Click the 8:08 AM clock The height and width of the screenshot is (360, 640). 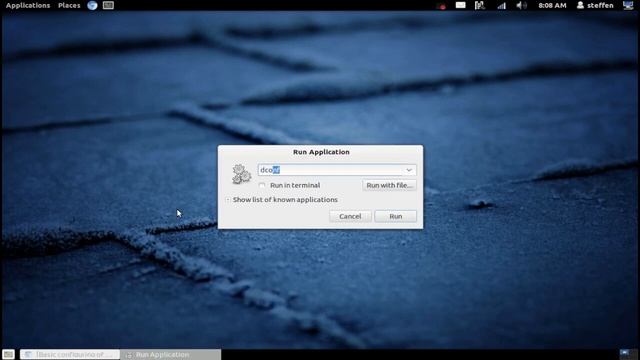pyautogui.click(x=552, y=5)
